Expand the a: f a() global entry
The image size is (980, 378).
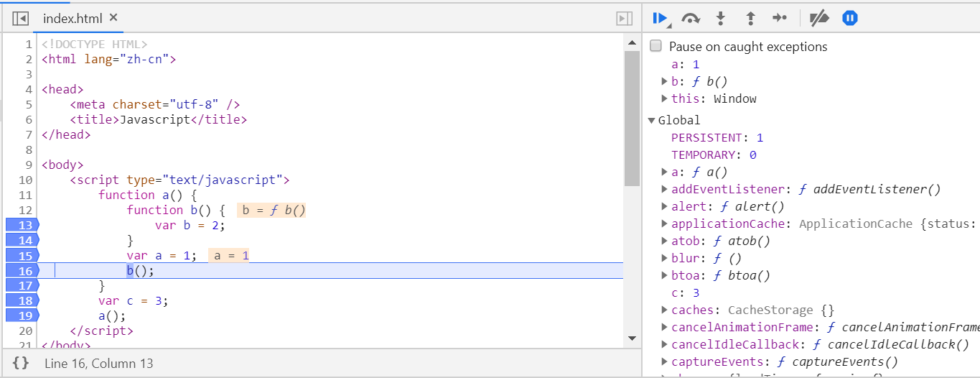point(665,172)
